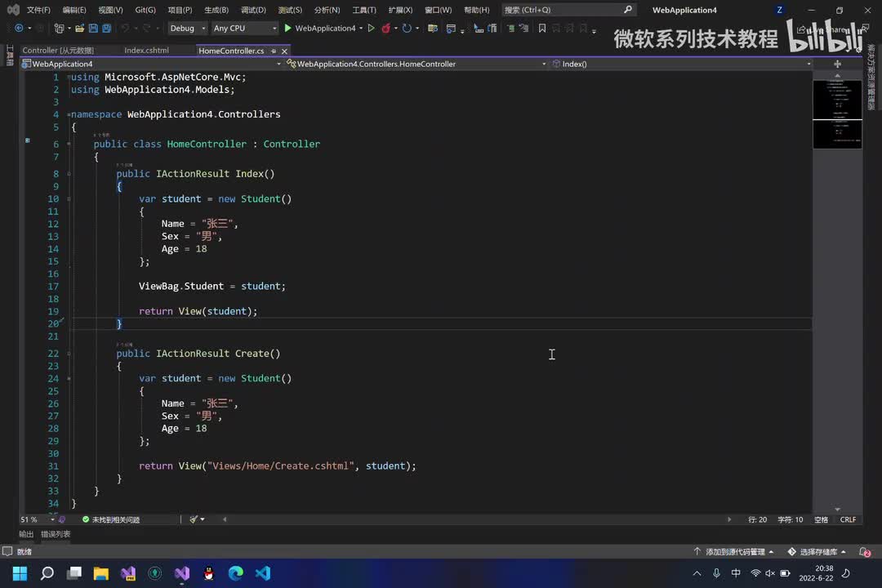The height and width of the screenshot is (588, 882).
Task: Open Microsoft Edge from the taskbar
Action: 236,573
